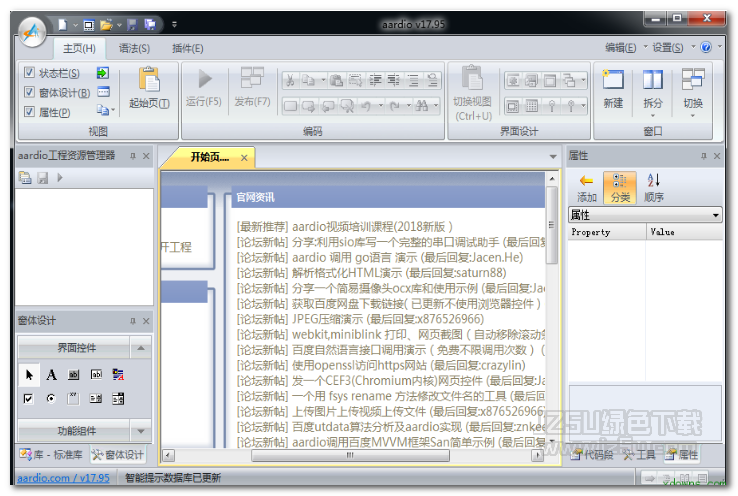This screenshot has width=738, height=496.
Task: Click the green arrow icon beside 状态栏
Action: [103, 73]
